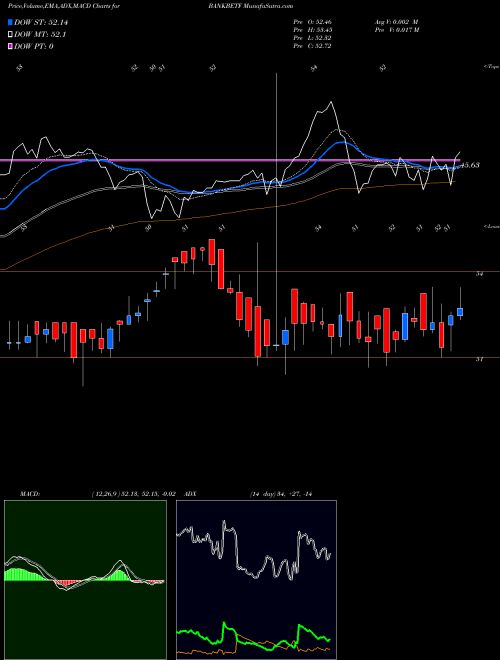Click the ADX panel title label
Image resolution: width=500 pixels, height=660 pixels.
[191, 494]
